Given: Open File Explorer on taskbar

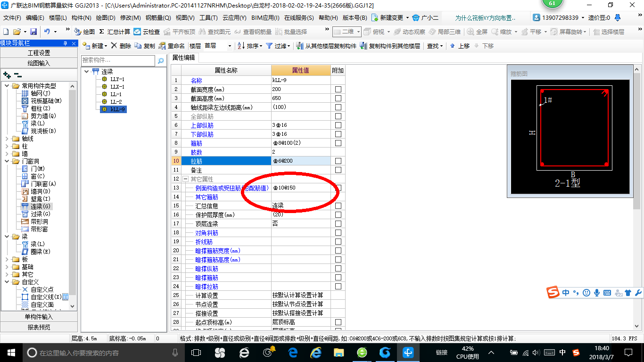Looking at the screenshot, I should (x=339, y=352).
